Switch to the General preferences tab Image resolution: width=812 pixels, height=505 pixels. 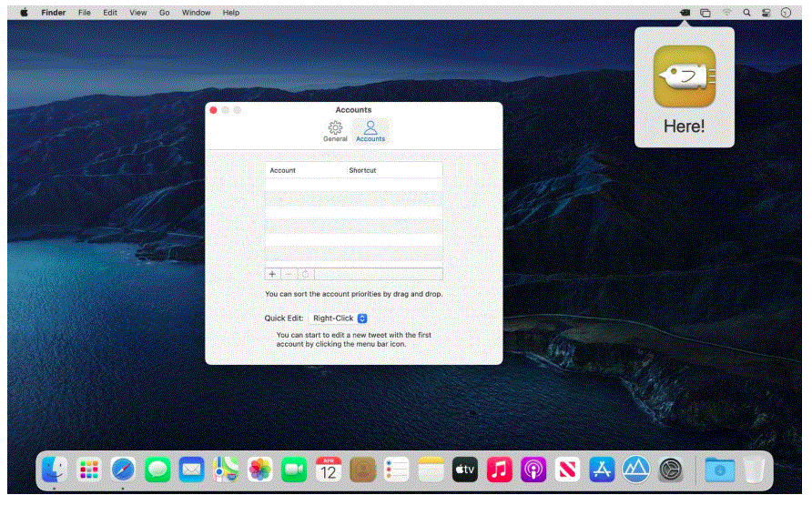tap(335, 131)
